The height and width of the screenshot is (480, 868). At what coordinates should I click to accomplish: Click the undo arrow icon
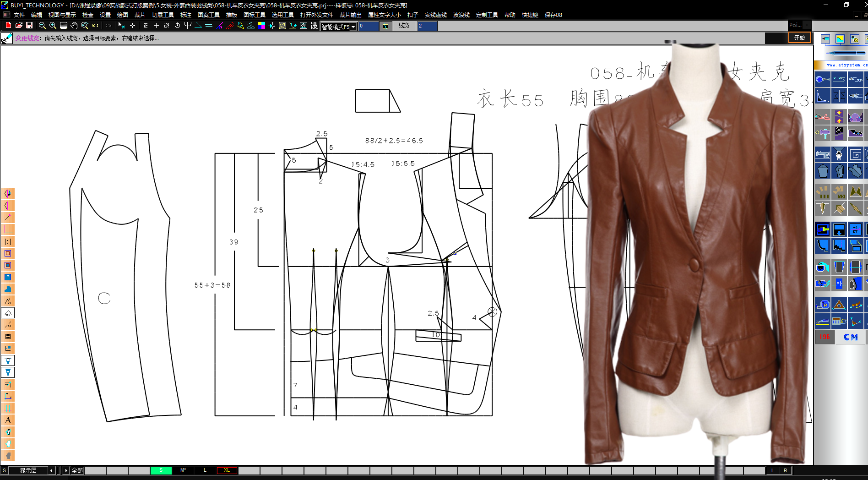tap(95, 26)
